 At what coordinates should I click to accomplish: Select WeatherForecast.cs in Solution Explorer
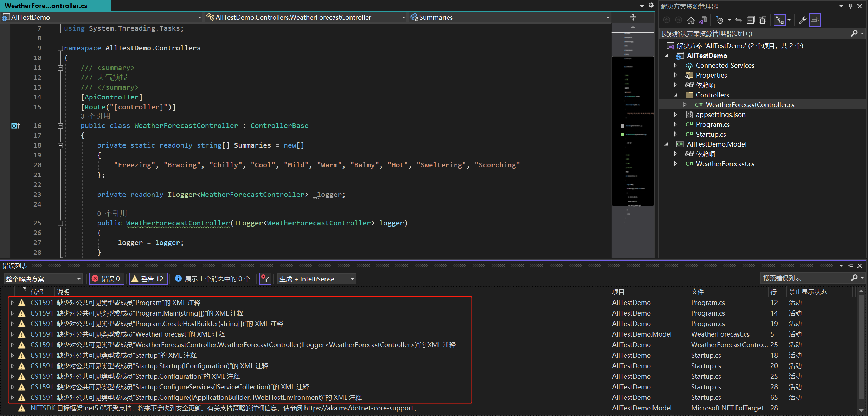pos(725,164)
